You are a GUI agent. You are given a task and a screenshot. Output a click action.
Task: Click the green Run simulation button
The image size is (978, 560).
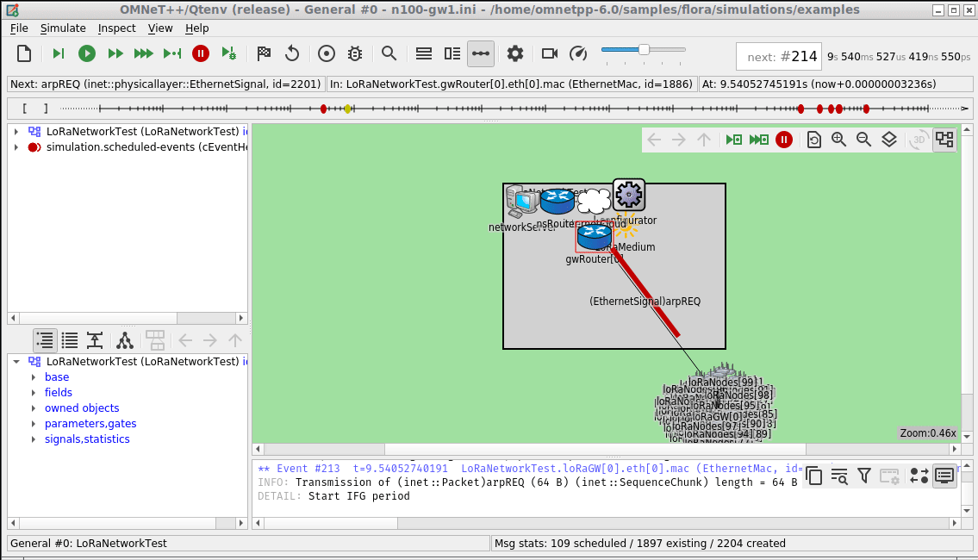tap(87, 54)
